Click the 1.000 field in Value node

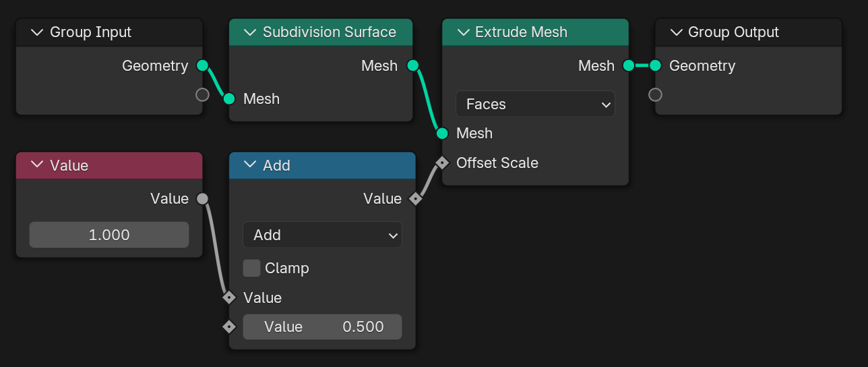pos(109,235)
